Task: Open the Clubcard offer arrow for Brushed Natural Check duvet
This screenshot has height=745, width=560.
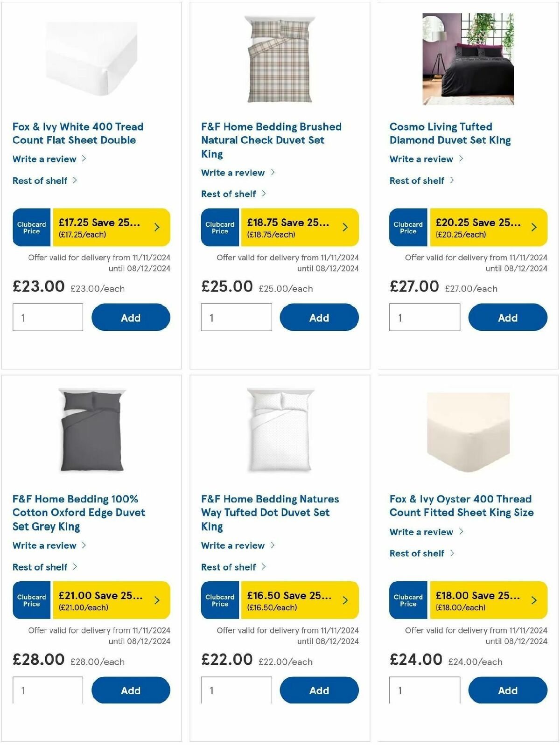Action: (344, 227)
